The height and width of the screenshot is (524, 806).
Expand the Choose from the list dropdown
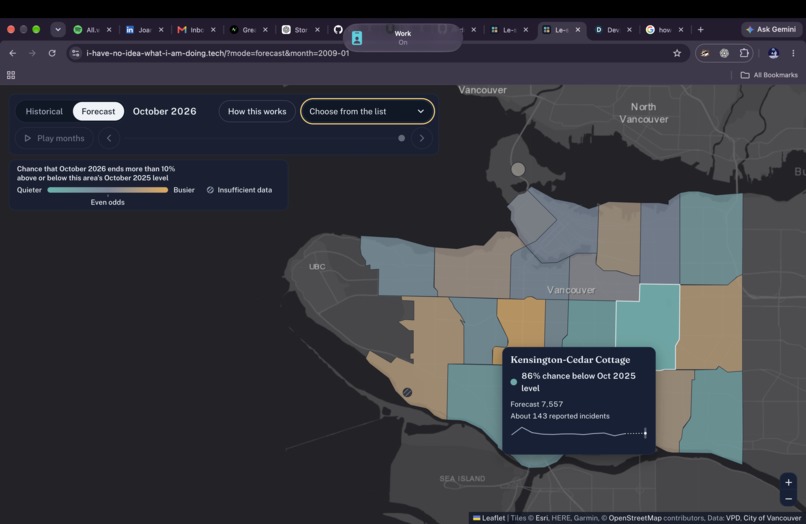pyautogui.click(x=367, y=111)
